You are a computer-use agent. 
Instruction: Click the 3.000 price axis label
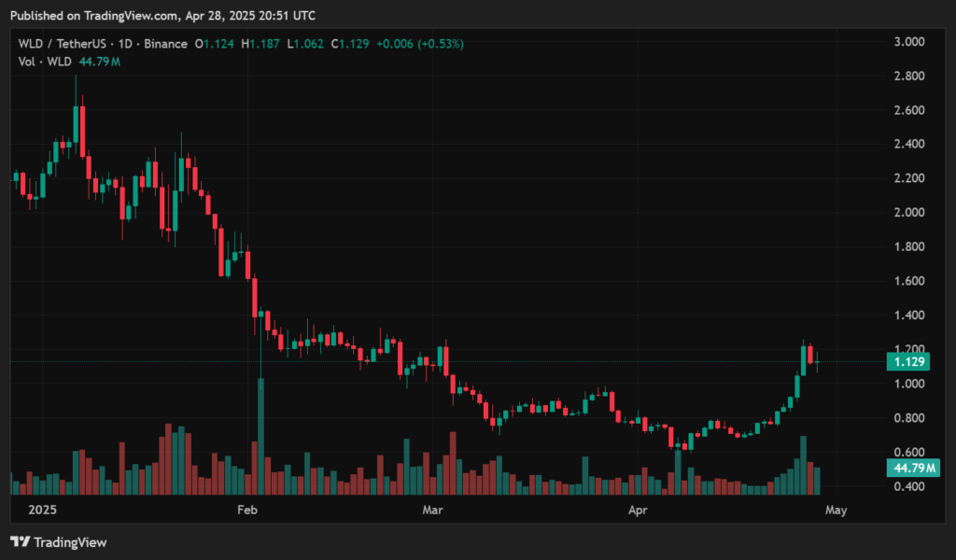(909, 41)
